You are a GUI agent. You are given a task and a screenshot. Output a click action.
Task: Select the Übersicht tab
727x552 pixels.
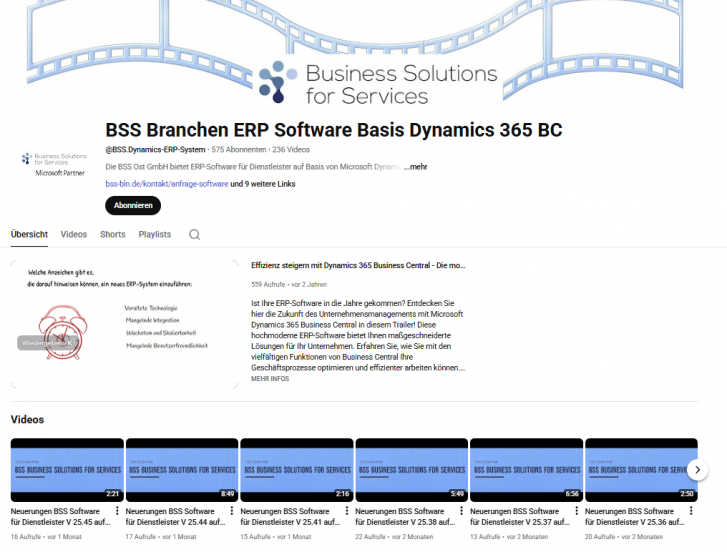coord(29,235)
